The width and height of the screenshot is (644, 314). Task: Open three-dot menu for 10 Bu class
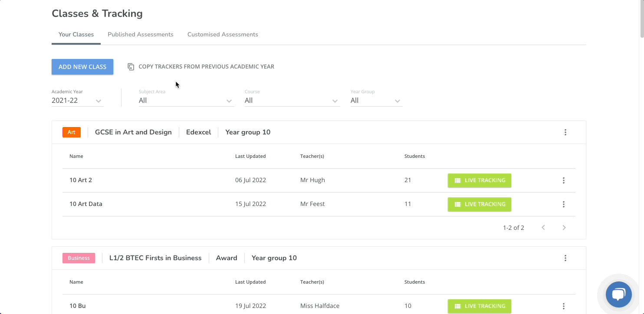click(x=563, y=306)
